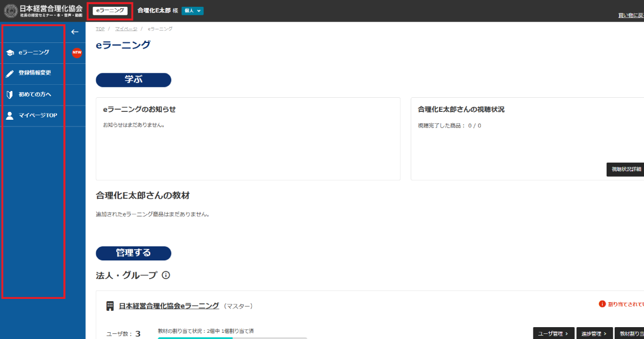Click the info icon beside 法人・グループ

166,275
